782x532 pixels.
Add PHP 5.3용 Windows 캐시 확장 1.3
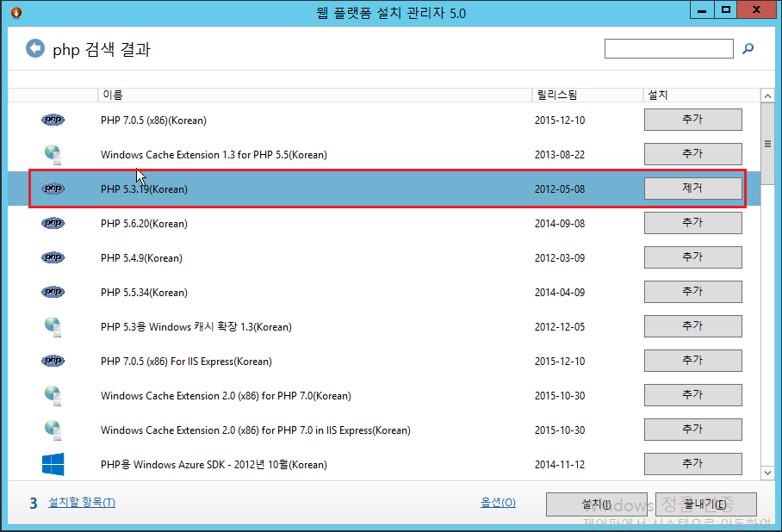coord(692,326)
